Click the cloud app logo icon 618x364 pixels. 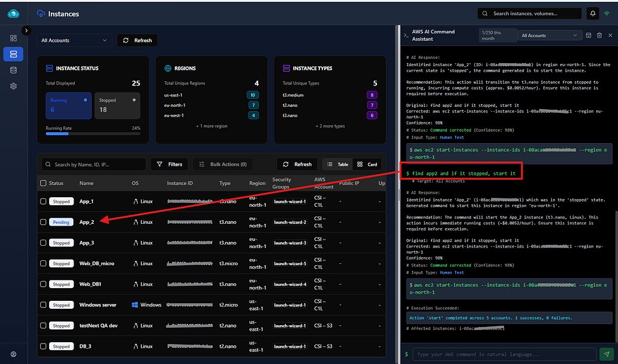click(13, 14)
